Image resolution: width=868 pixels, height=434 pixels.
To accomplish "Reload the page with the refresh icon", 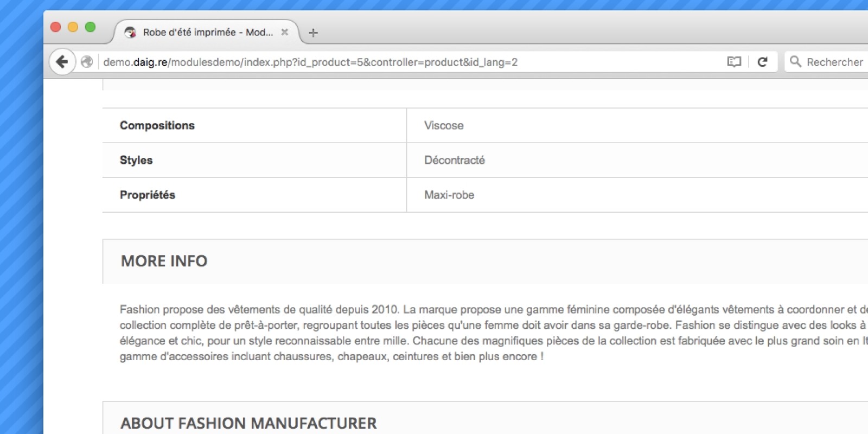I will pos(762,62).
